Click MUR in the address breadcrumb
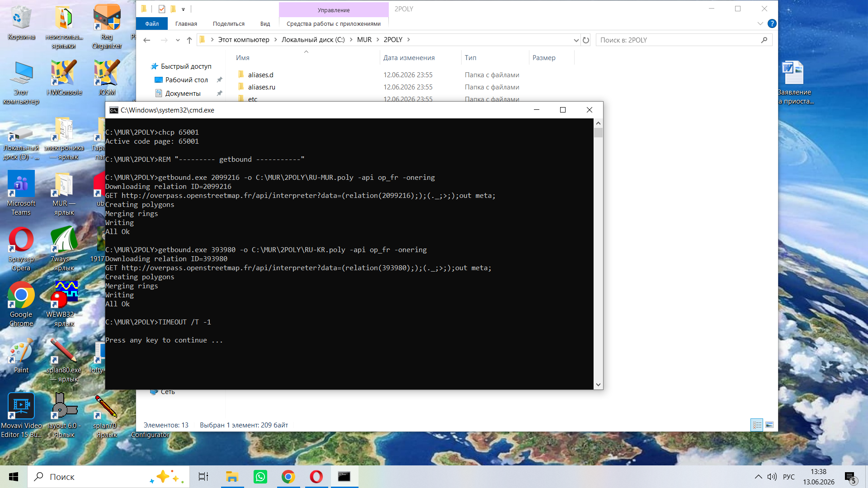This screenshot has height=488, width=868. (x=364, y=40)
